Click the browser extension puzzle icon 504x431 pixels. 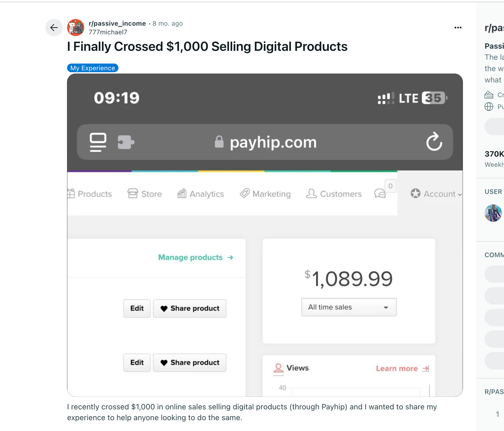point(126,142)
